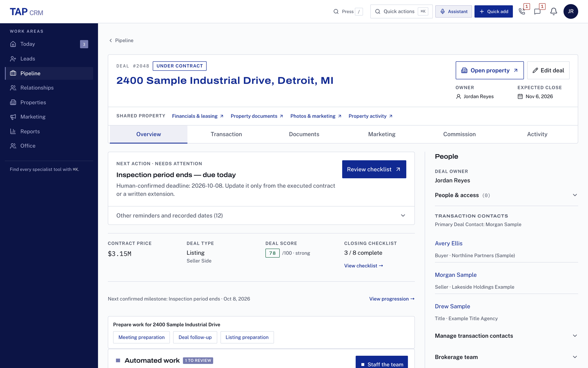Click Press slash search field
The height and width of the screenshot is (368, 588).
(x=348, y=11)
